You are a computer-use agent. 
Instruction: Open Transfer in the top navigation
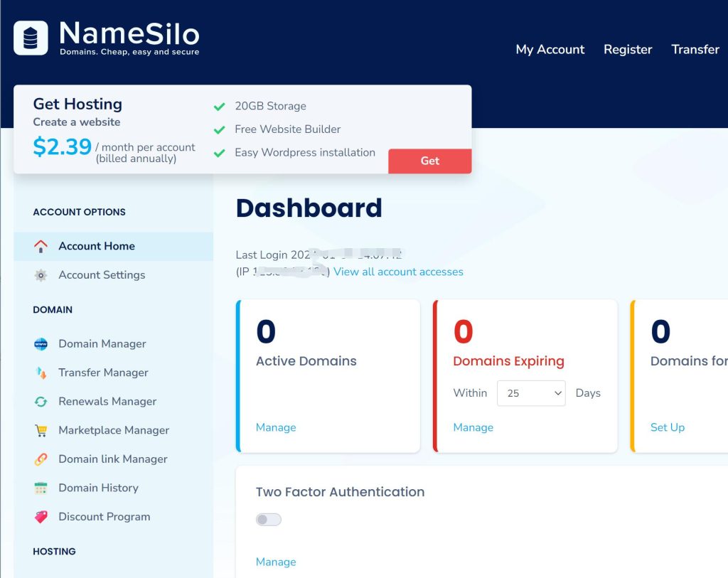coord(695,49)
